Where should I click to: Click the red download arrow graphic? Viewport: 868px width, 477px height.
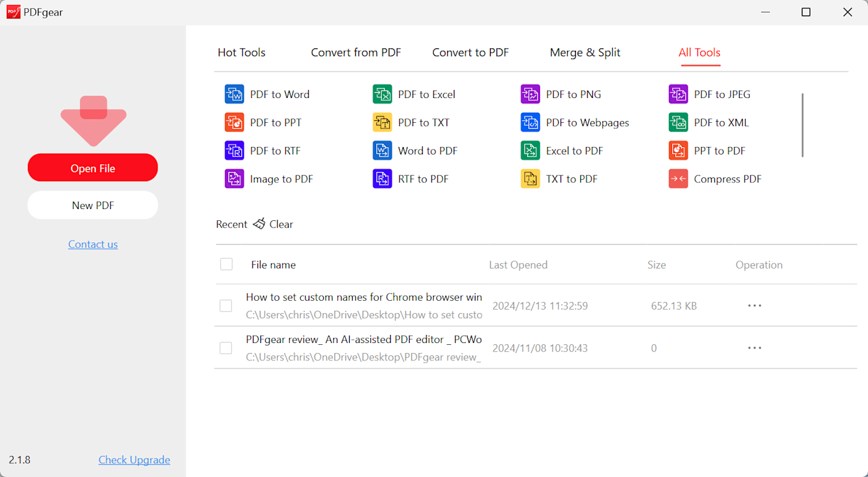(94, 121)
